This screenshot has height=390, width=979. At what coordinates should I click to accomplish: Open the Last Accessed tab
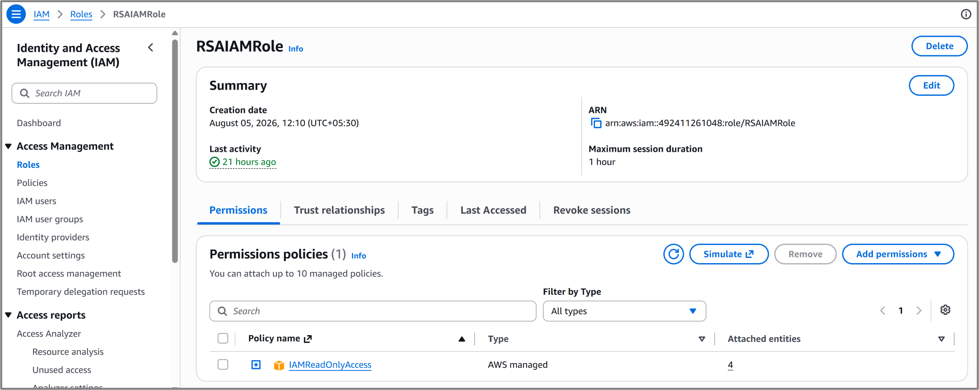[x=493, y=210]
